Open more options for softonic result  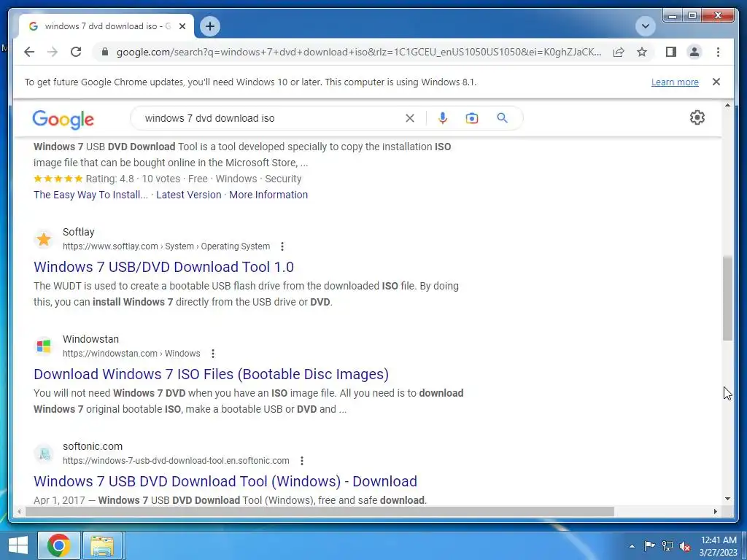point(301,461)
